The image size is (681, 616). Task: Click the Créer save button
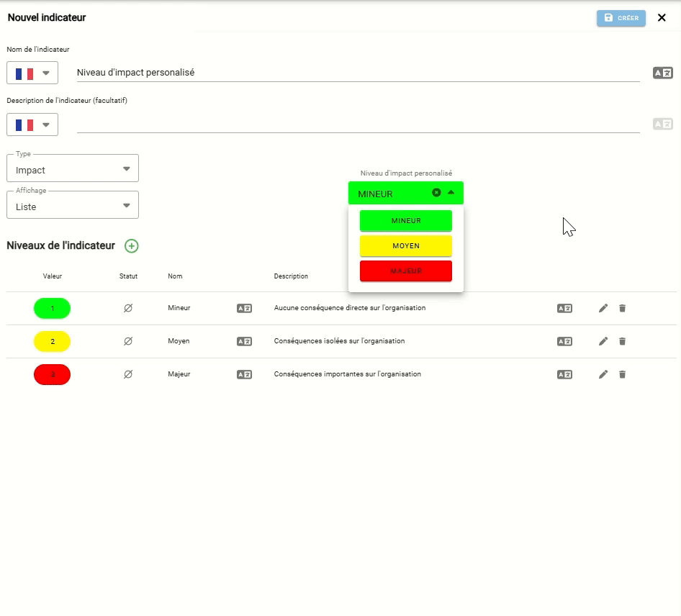point(621,18)
